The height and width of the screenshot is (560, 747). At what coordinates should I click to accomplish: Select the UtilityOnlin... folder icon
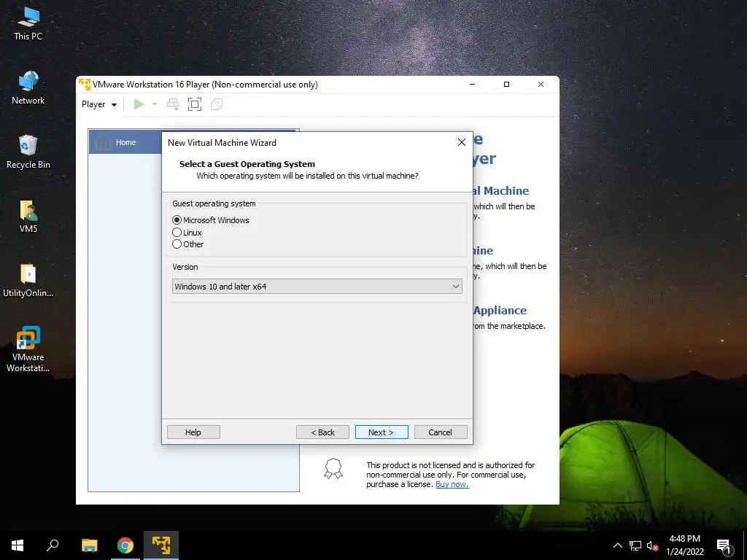[28, 281]
